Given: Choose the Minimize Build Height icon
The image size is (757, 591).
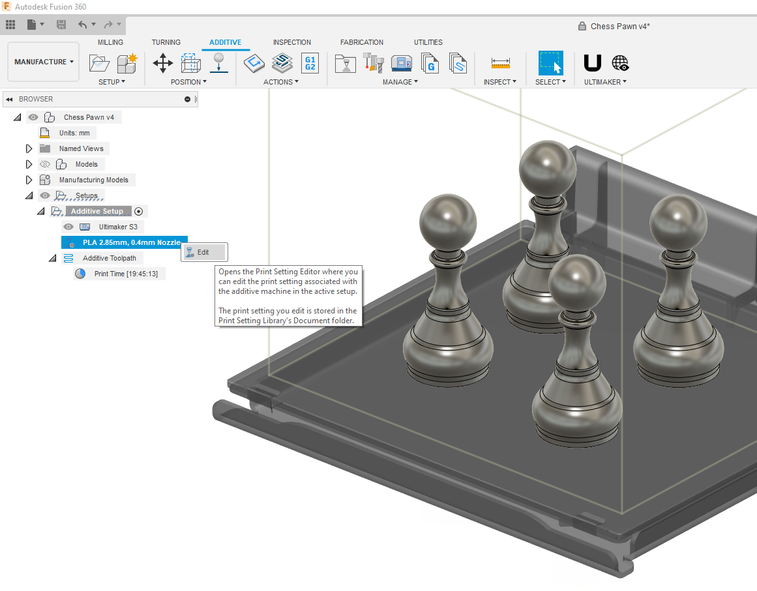Looking at the screenshot, I should click(191, 63).
